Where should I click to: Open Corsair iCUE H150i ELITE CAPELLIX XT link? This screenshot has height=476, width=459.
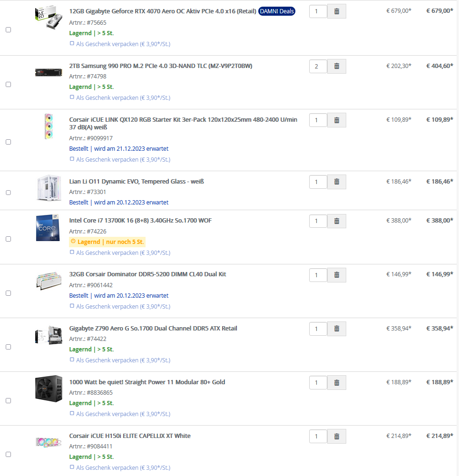click(130, 436)
